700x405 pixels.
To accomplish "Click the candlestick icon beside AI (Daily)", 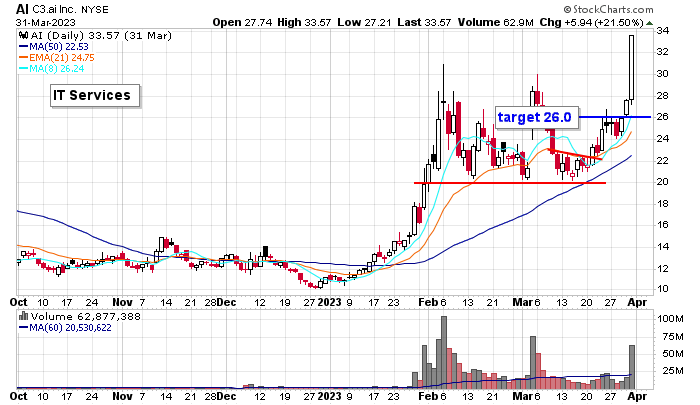I will point(23,36).
